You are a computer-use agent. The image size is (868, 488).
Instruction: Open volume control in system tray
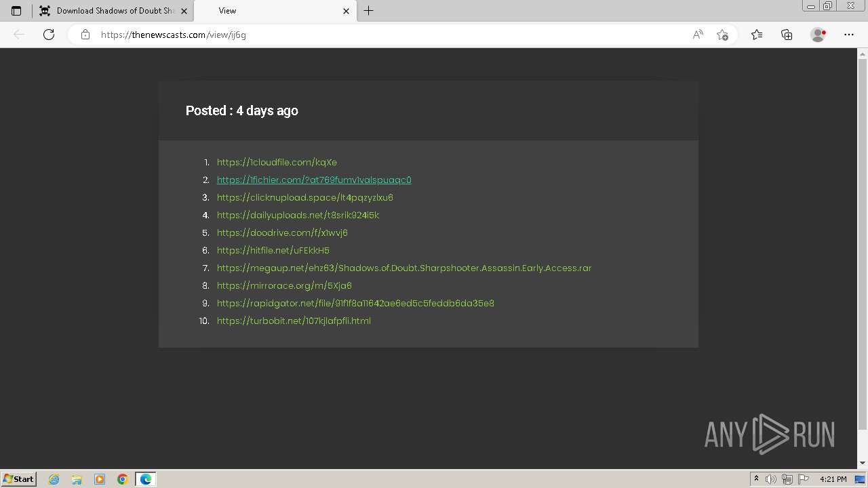(x=771, y=479)
